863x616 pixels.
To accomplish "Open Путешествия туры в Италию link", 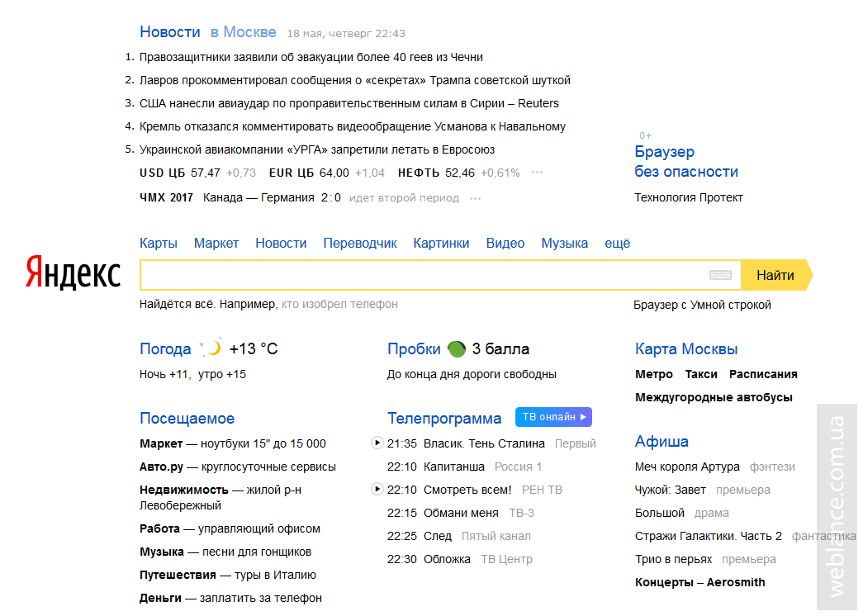I will pyautogui.click(x=227, y=575).
